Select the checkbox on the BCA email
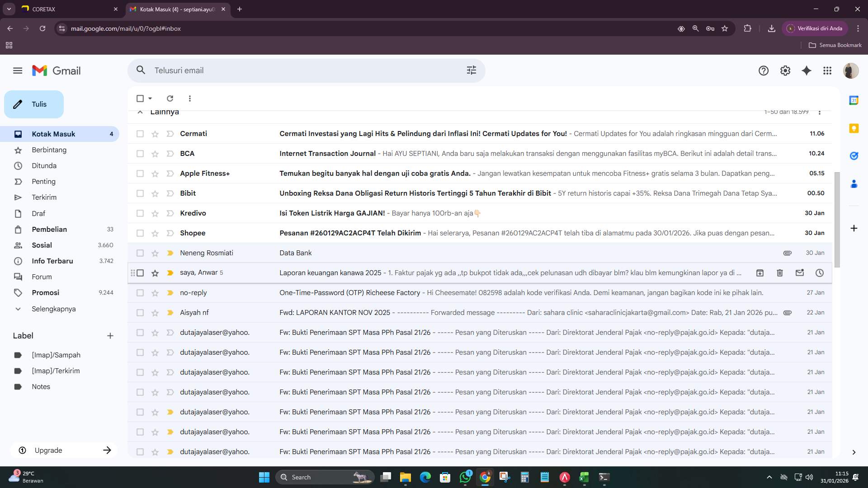868x488 pixels. click(140, 154)
